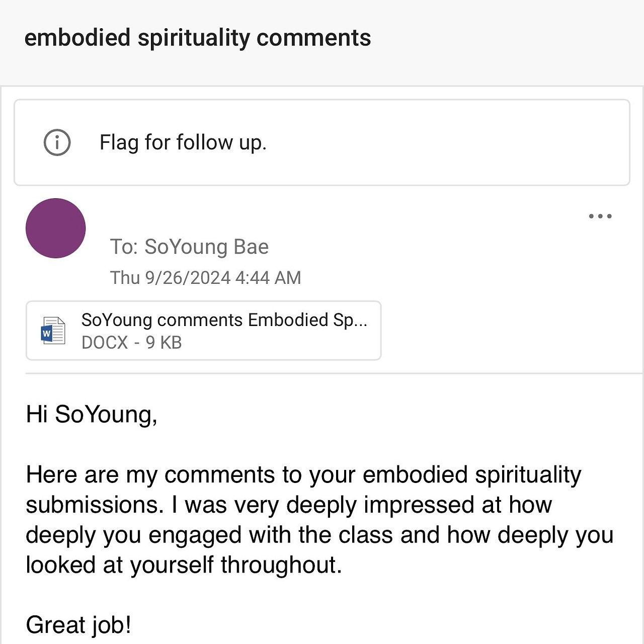Click the word "Here" starting the body paragraph

(x=51, y=474)
